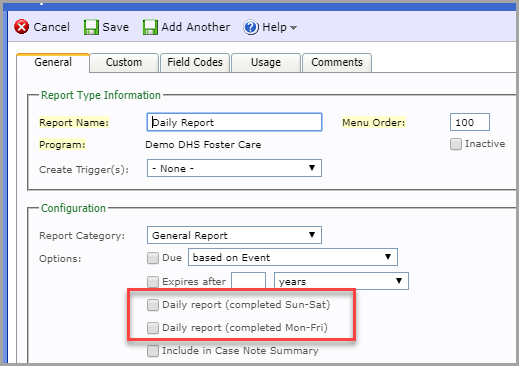Open the based on Event dropdown
The width and height of the screenshot is (519, 366).
[293, 257]
